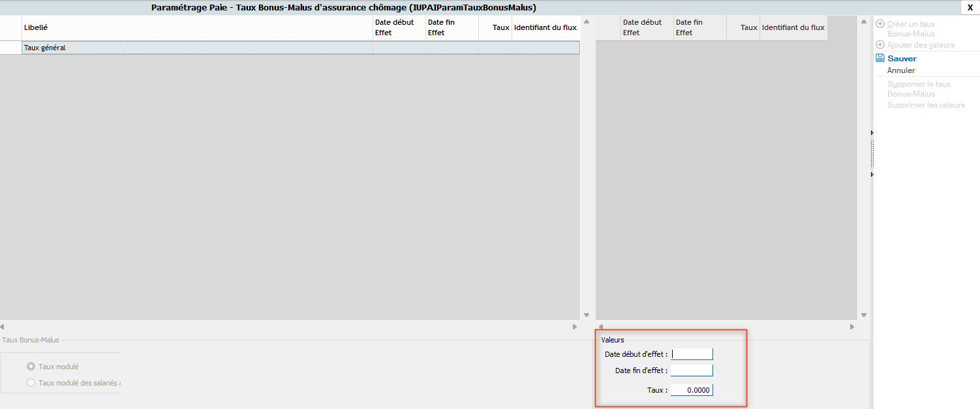Select the Taux modulé des salariés radio option
980x409 pixels.
(x=31, y=383)
